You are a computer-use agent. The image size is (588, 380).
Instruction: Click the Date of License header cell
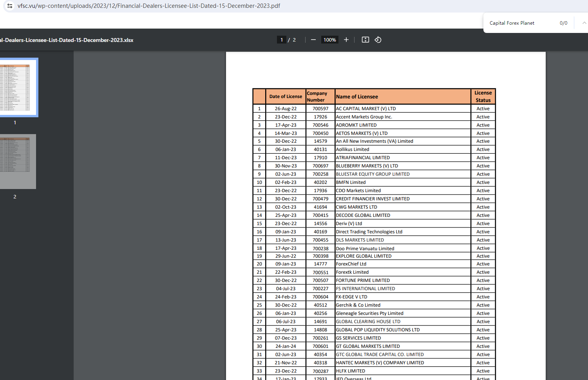(286, 96)
